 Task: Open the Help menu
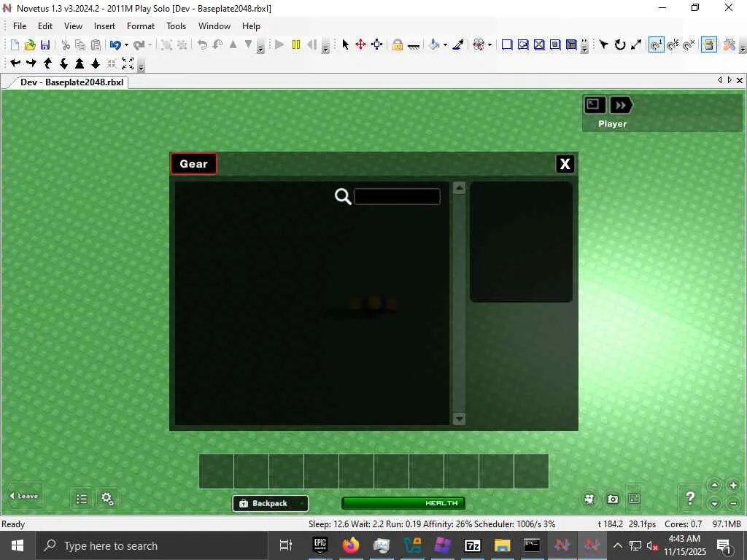point(251,26)
